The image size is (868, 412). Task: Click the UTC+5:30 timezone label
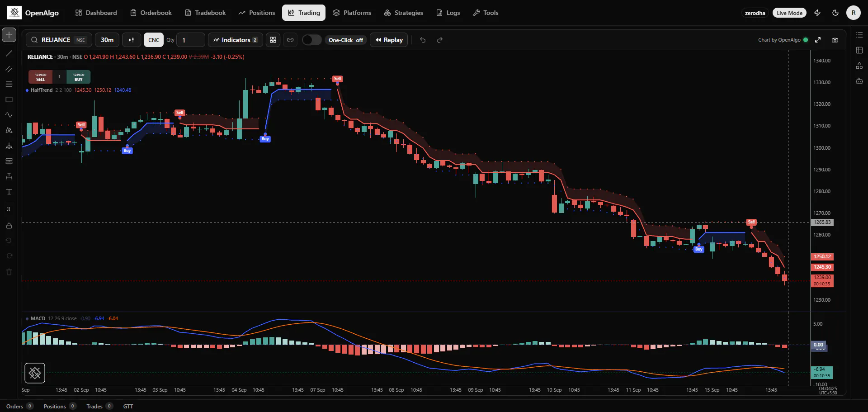coord(828,393)
